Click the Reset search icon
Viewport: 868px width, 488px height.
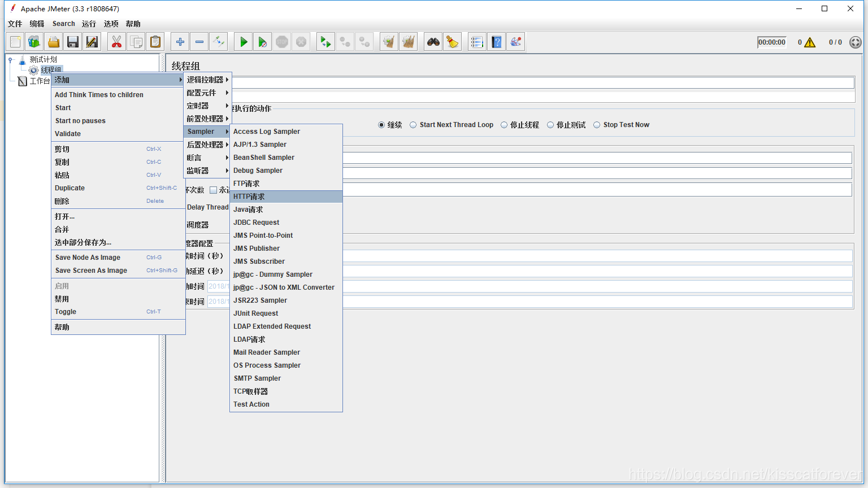coord(453,42)
